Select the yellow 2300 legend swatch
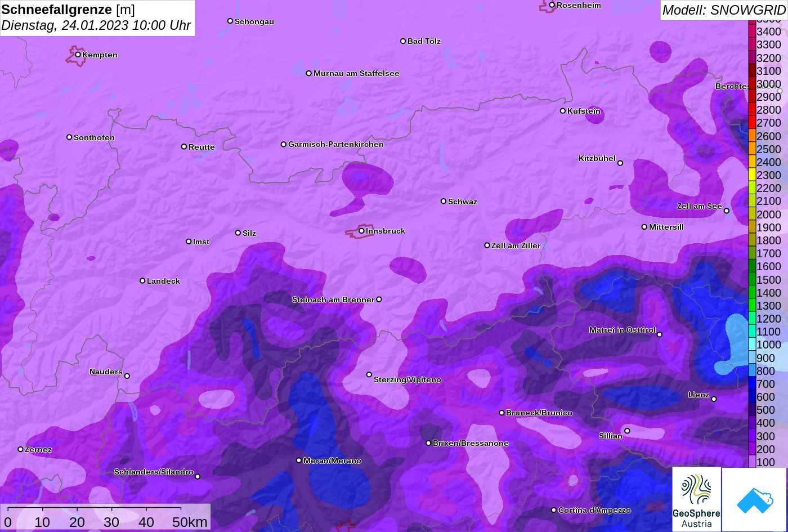The image size is (788, 532). (x=751, y=175)
